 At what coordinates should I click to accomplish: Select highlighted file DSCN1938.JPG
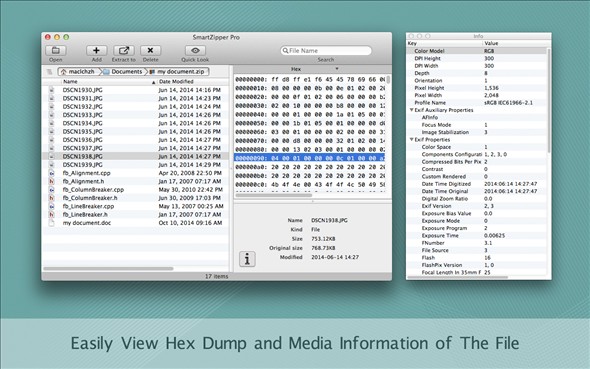[x=135, y=156]
